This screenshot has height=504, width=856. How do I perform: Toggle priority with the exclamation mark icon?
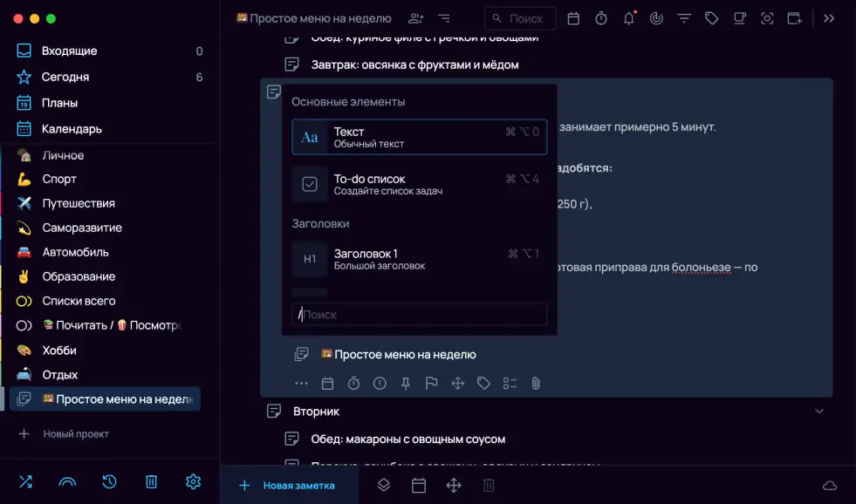pos(380,383)
